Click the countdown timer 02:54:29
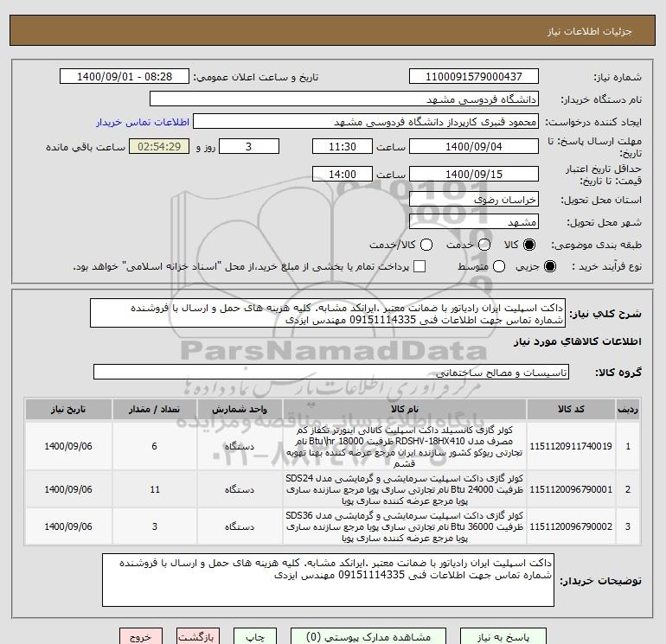 coord(159,146)
